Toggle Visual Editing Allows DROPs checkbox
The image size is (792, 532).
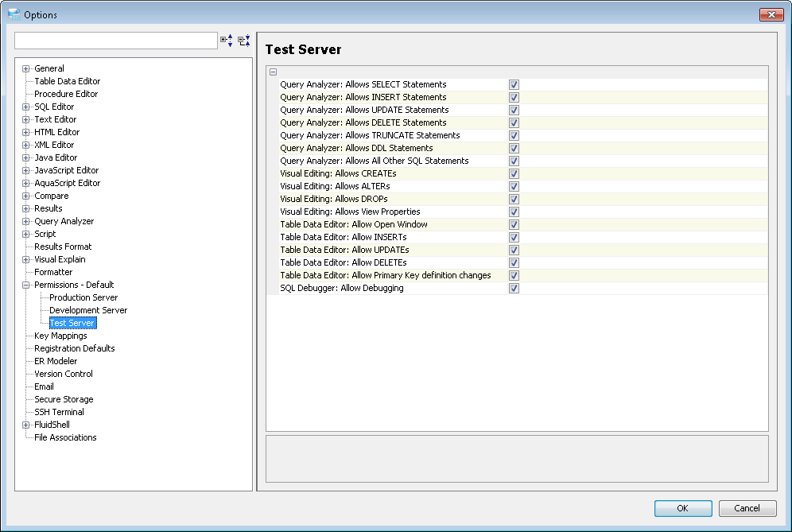pos(514,199)
